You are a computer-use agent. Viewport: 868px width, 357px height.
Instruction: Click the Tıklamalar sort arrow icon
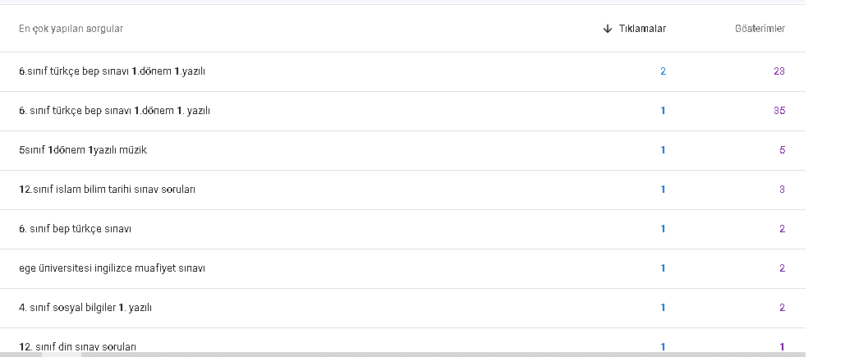(x=607, y=29)
